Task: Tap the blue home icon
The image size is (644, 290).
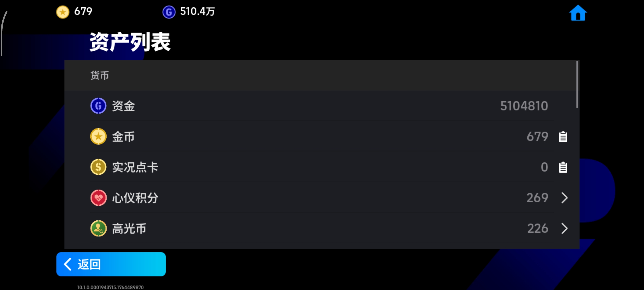Action: tap(578, 13)
